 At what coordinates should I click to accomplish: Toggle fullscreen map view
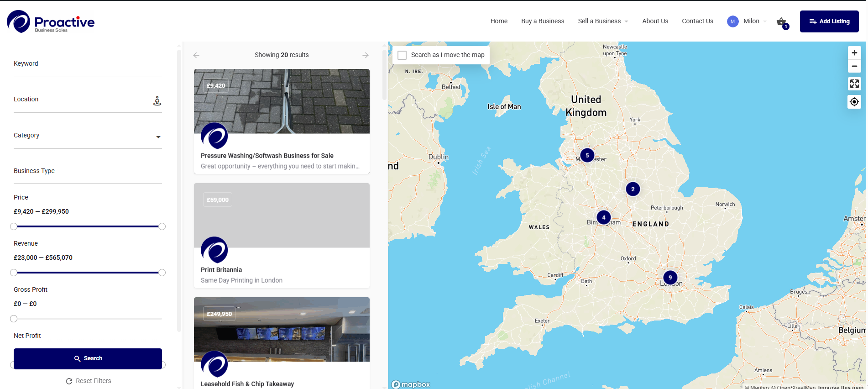tap(854, 84)
